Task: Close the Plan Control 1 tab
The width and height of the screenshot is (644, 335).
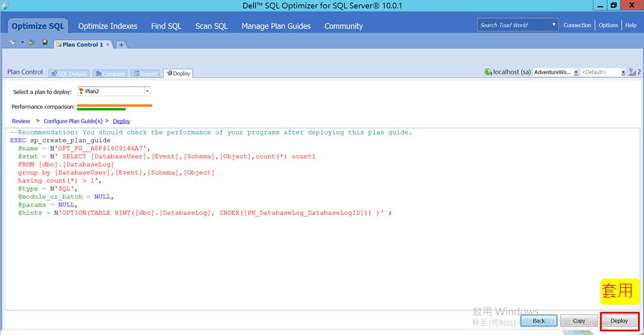Action: (x=108, y=45)
